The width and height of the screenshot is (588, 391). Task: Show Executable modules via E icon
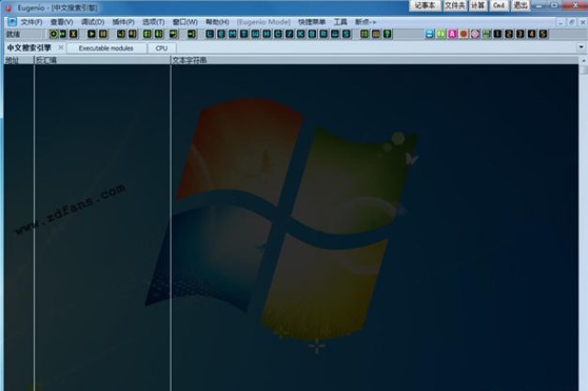pyautogui.click(x=220, y=34)
